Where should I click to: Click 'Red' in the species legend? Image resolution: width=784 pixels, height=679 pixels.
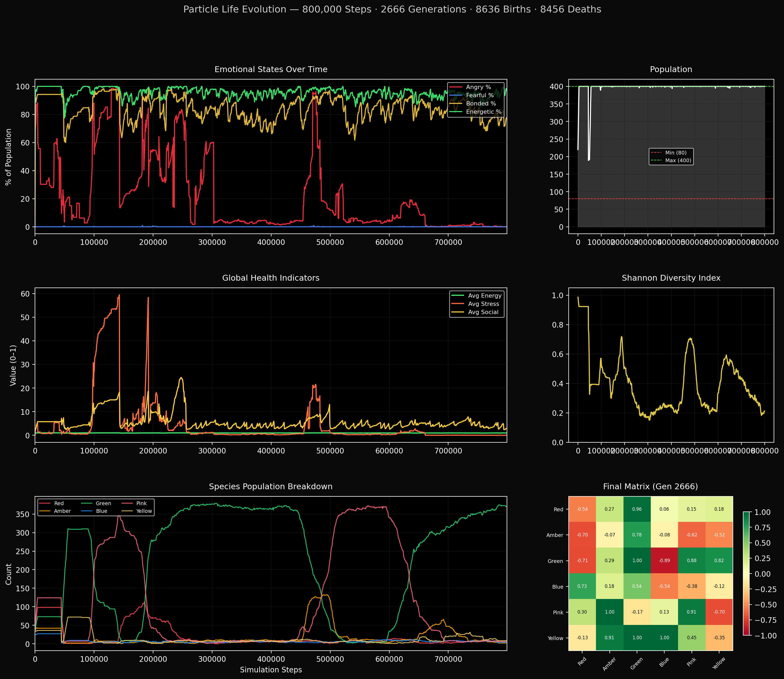(51, 503)
